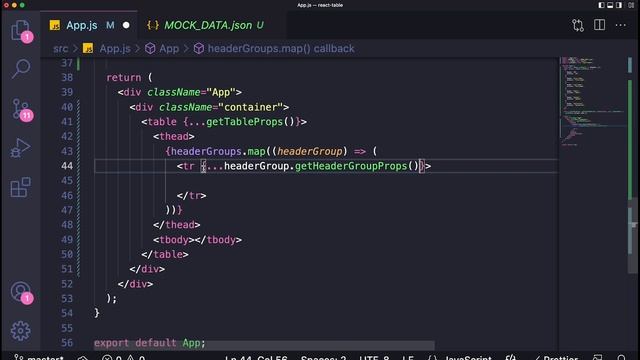Image resolution: width=640 pixels, height=360 pixels.
Task: Place cursor on 'return (' line
Action: click(129, 78)
